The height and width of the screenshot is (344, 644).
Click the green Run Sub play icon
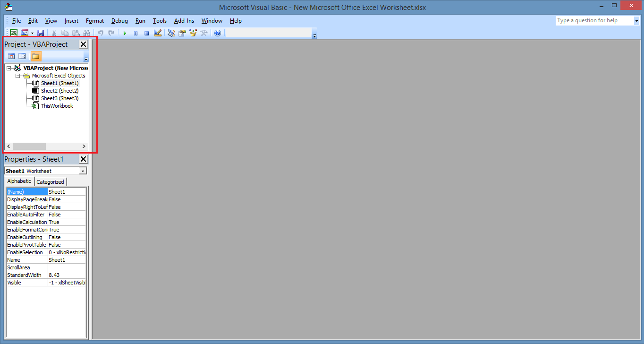[x=125, y=33]
